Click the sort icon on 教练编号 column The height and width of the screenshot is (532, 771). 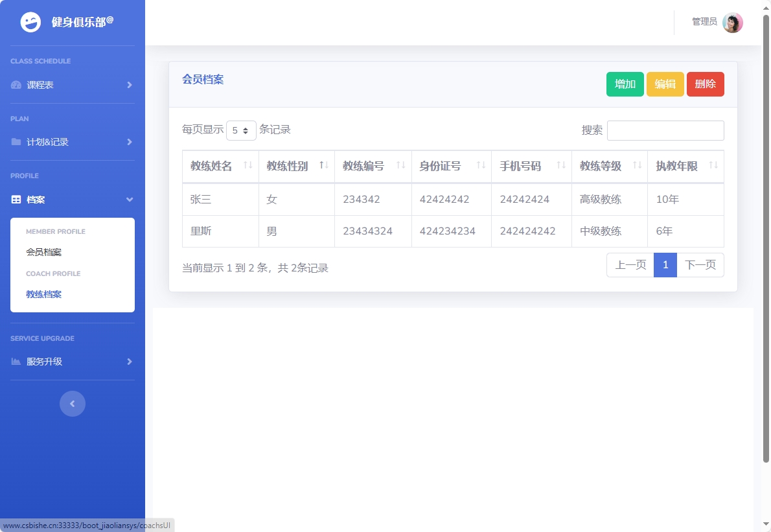pyautogui.click(x=402, y=166)
